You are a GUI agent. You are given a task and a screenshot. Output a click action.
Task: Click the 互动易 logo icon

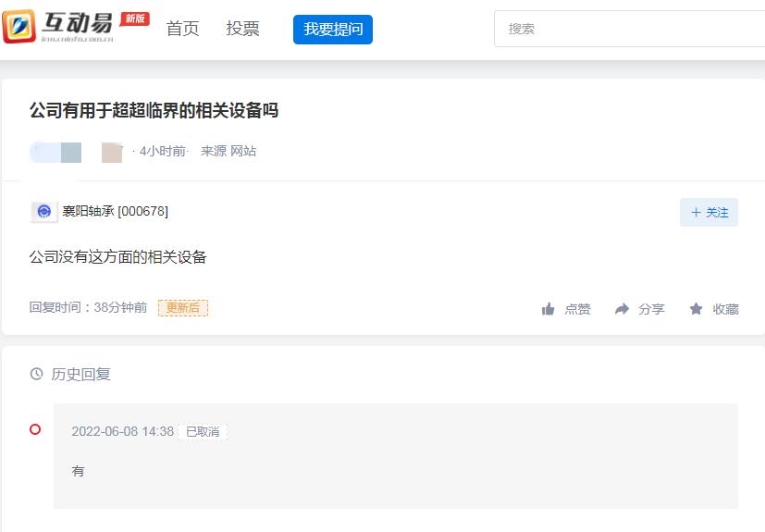(x=19, y=27)
